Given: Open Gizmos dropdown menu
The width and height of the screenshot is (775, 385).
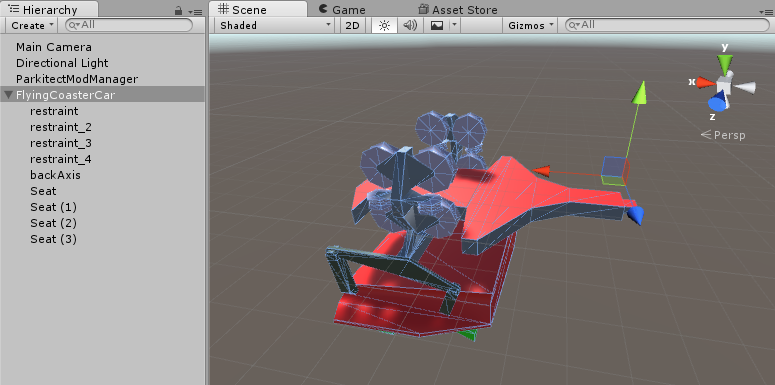Looking at the screenshot, I should [x=531, y=26].
